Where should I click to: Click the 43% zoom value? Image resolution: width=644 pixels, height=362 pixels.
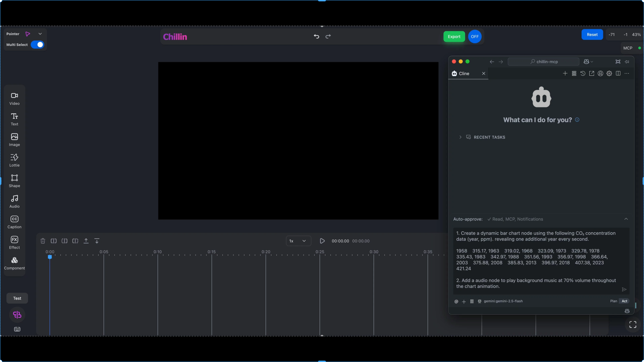(x=636, y=35)
